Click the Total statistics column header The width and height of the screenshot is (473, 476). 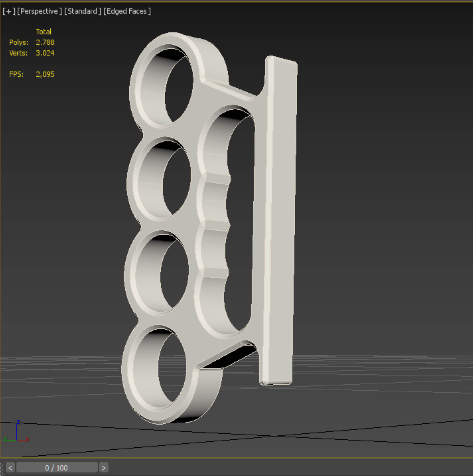pos(44,32)
